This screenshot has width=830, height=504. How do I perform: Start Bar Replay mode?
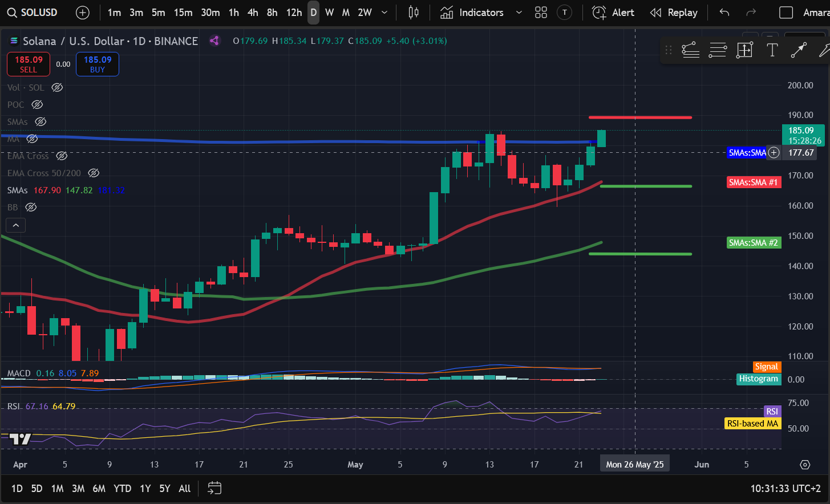pos(674,13)
